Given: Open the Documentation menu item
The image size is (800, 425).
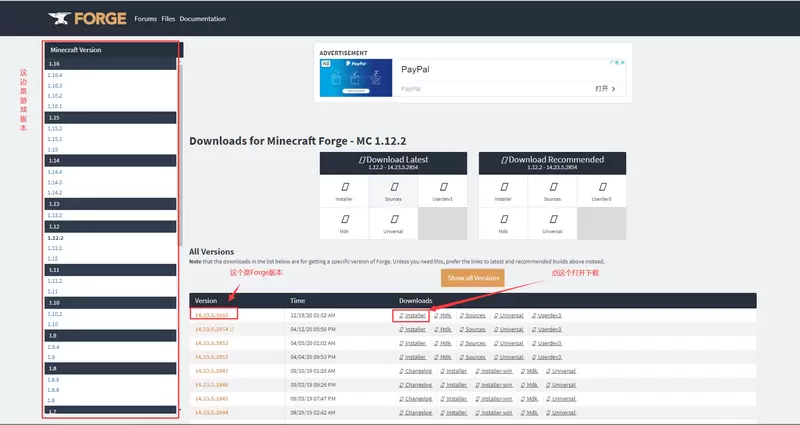Looking at the screenshot, I should point(203,19).
